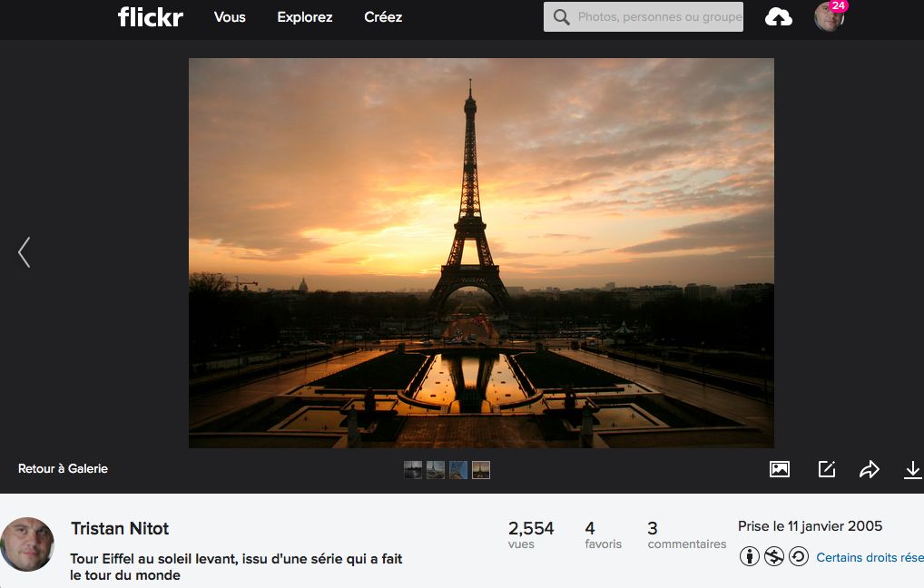Click the download icon

click(x=912, y=469)
